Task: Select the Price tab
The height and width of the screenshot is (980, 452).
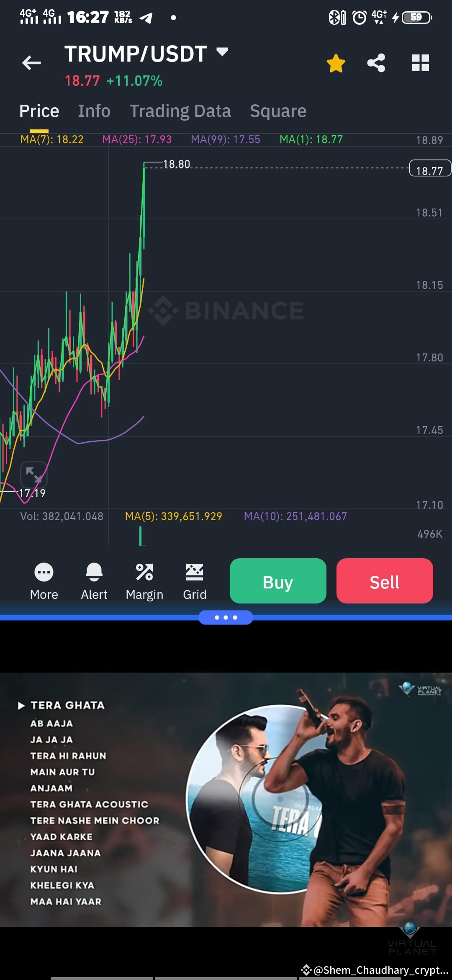Action: pyautogui.click(x=39, y=111)
